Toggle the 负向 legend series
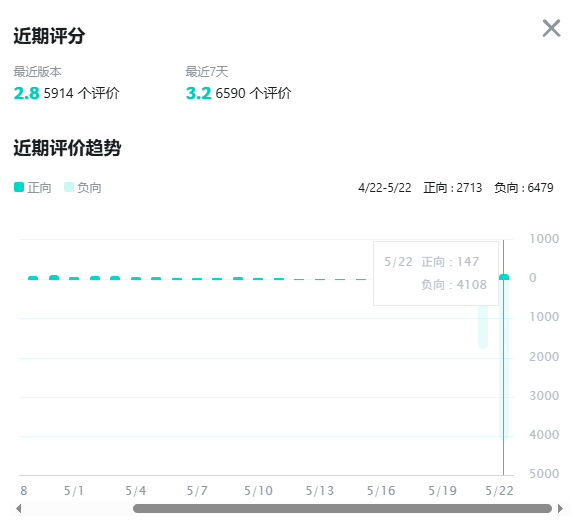Screen dimensions: 587x531 pos(83,187)
